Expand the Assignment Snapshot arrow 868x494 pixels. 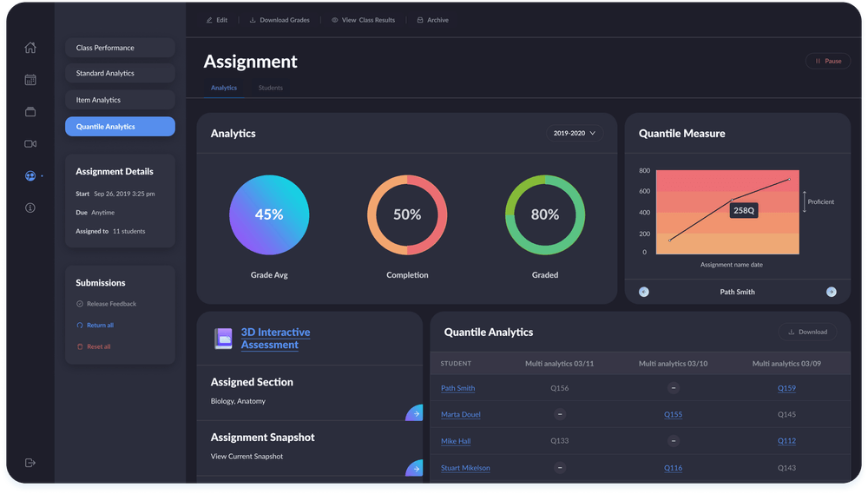click(x=416, y=470)
